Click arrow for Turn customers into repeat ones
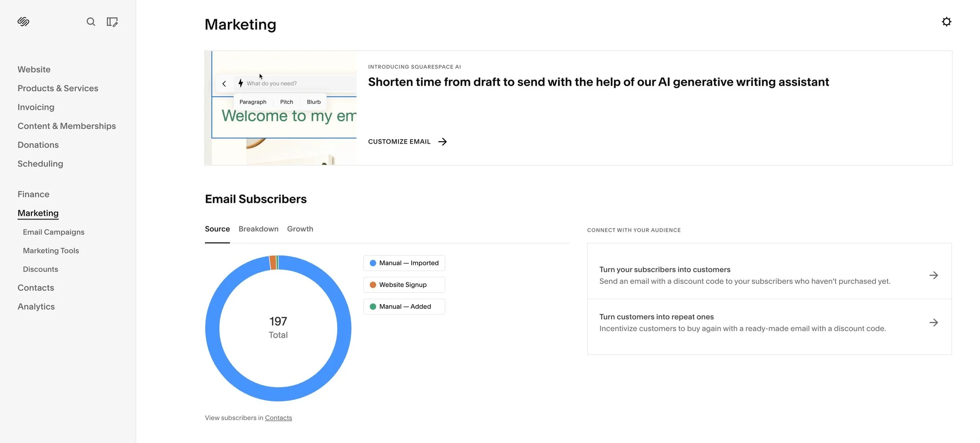The image size is (980, 443). click(x=933, y=323)
